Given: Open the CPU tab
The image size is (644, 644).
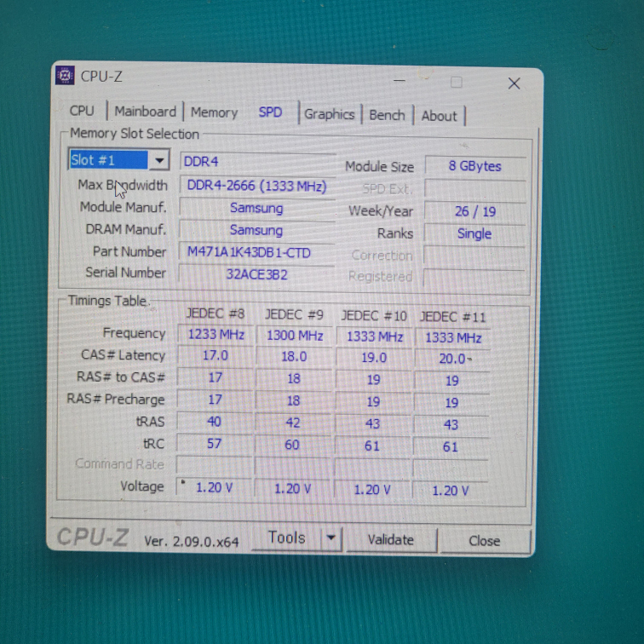Looking at the screenshot, I should 82,111.
